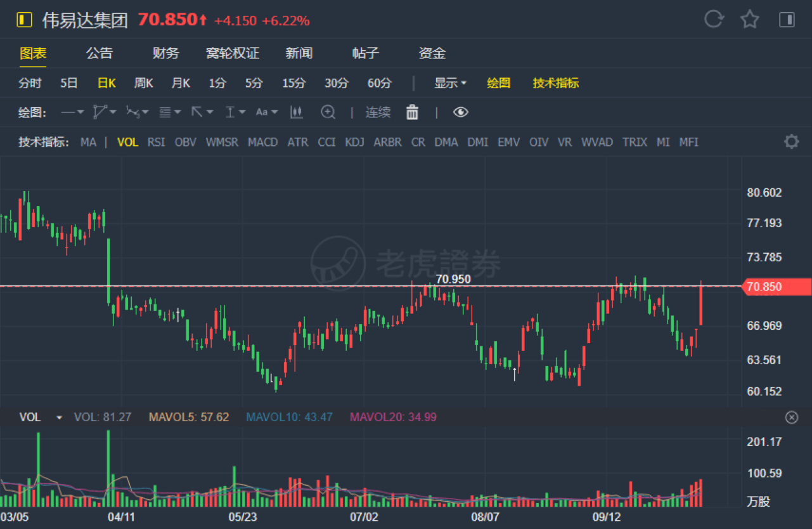Screen dimensions: 812x529
Task: Toggle continuous drawing mode 连续
Action: [378, 112]
